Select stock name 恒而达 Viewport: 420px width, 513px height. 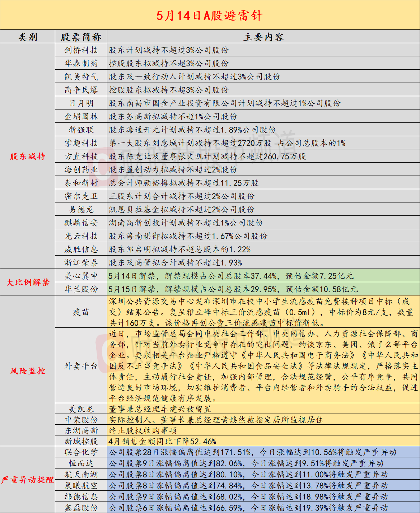pos(81,463)
